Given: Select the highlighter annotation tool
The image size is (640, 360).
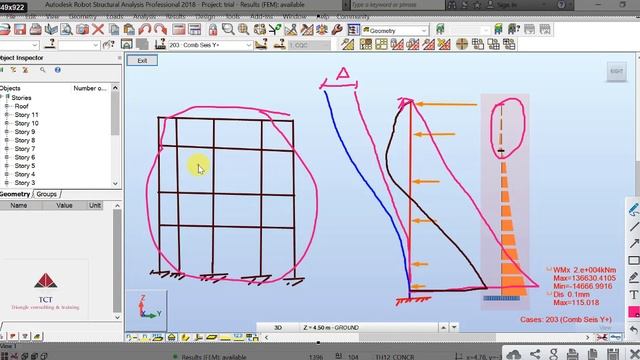Looking at the screenshot, I should 633,278.
